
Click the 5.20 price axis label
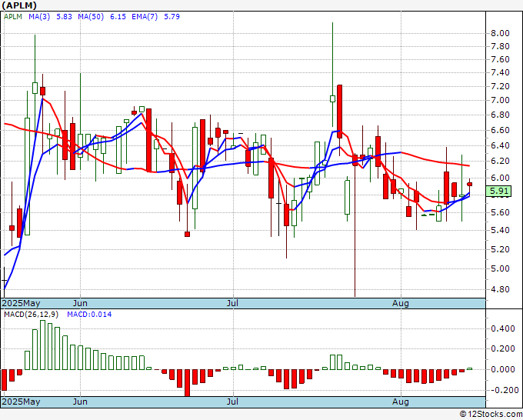[x=500, y=249]
